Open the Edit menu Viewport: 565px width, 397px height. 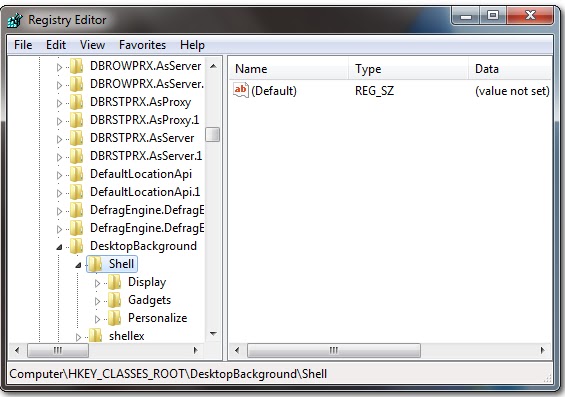[56, 45]
